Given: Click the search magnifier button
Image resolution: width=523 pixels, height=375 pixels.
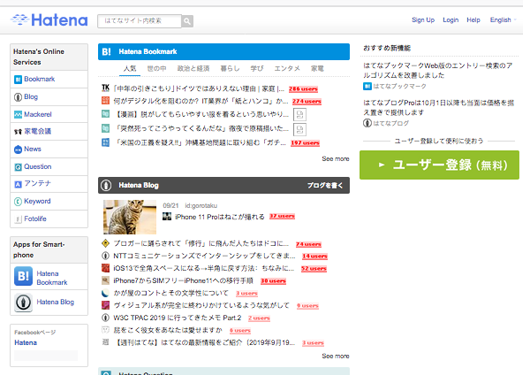Looking at the screenshot, I should [x=187, y=21].
